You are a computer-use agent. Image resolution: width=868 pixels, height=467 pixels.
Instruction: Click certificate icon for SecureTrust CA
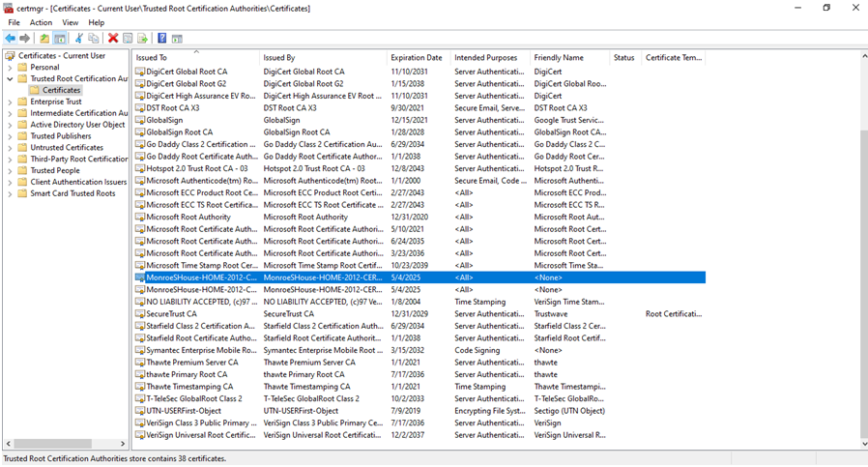[x=140, y=314]
